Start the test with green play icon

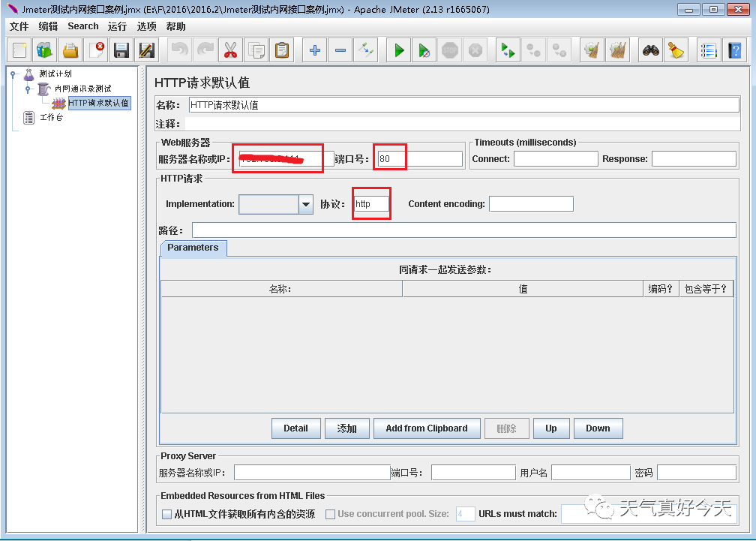point(399,50)
